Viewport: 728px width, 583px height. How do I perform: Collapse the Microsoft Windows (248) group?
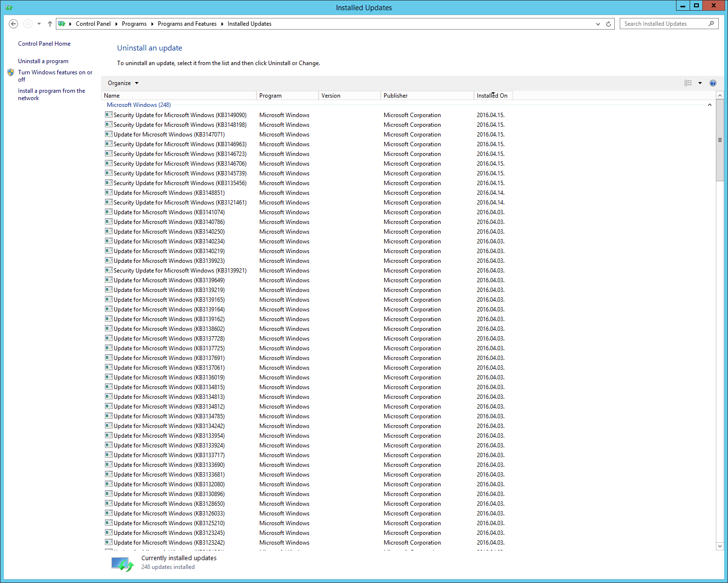coord(710,105)
